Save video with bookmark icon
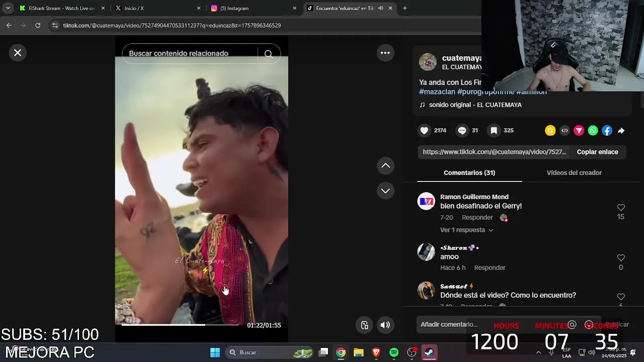 [x=494, y=131]
